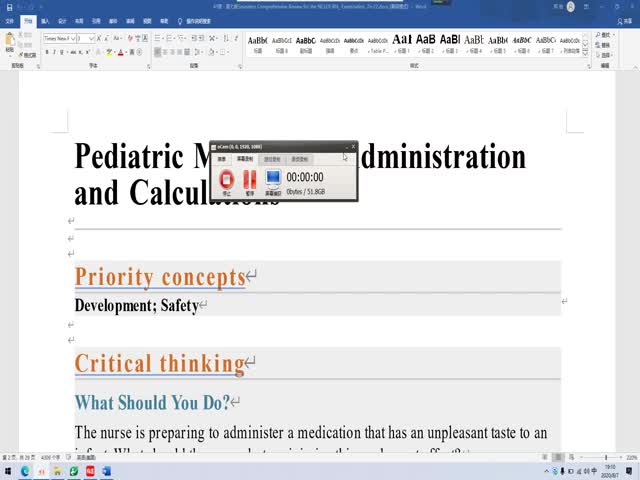Open the Insert ribbon tab
This screenshot has height=480, width=640.
pos(45,19)
